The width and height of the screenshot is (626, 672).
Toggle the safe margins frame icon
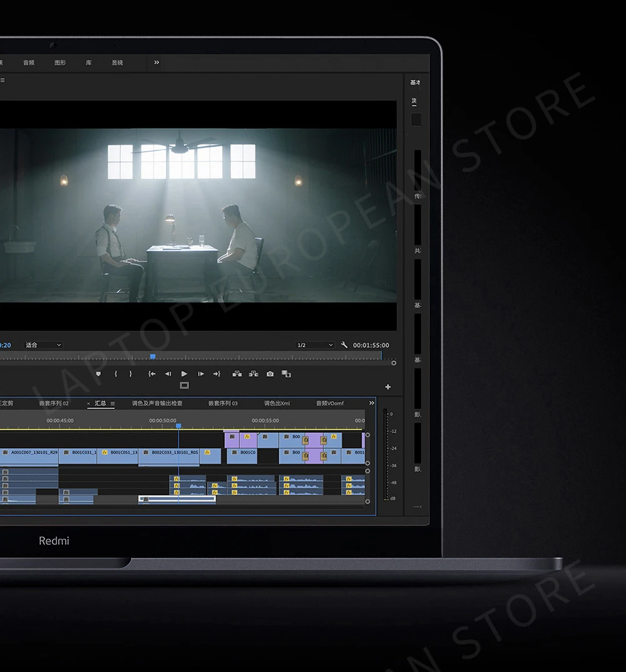(x=184, y=385)
